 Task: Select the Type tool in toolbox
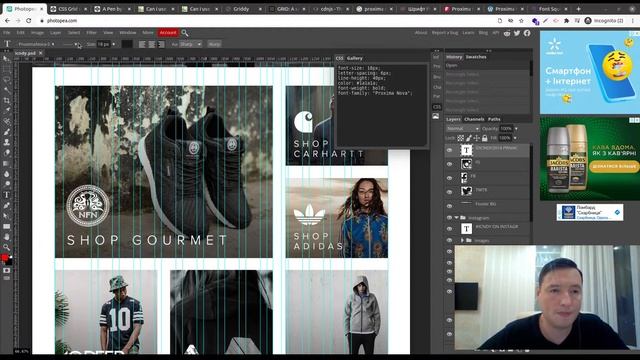7,195
